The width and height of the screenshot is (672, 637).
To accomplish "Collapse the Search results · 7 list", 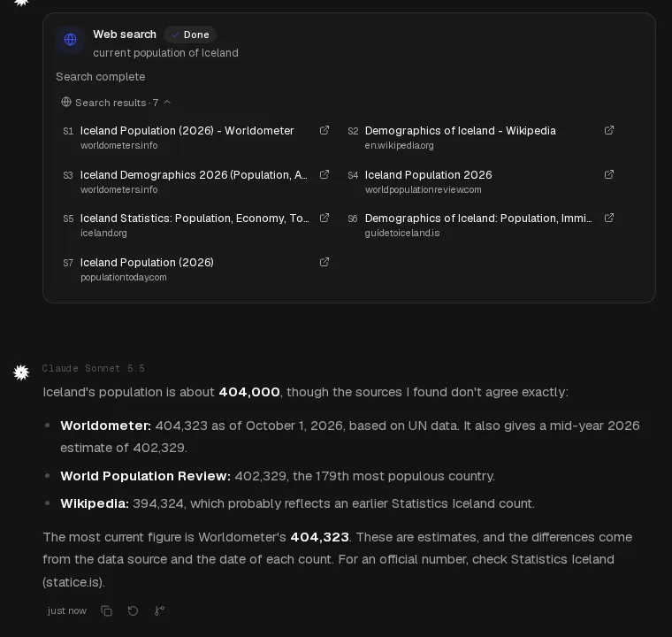I will pyautogui.click(x=116, y=103).
